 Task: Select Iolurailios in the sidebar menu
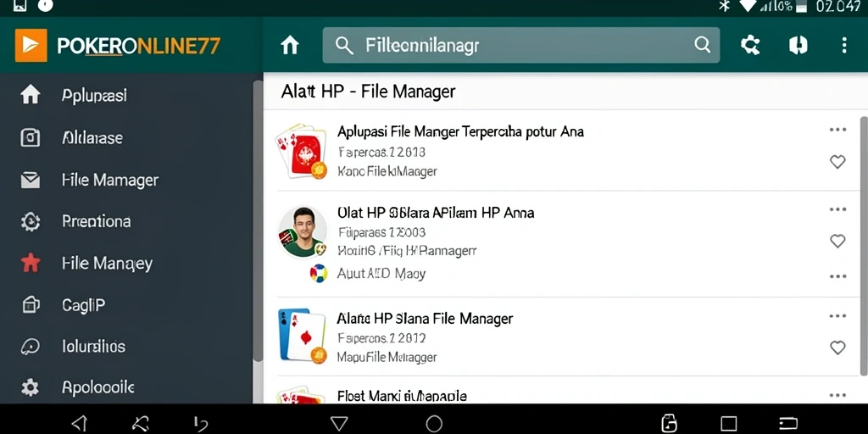click(x=93, y=347)
